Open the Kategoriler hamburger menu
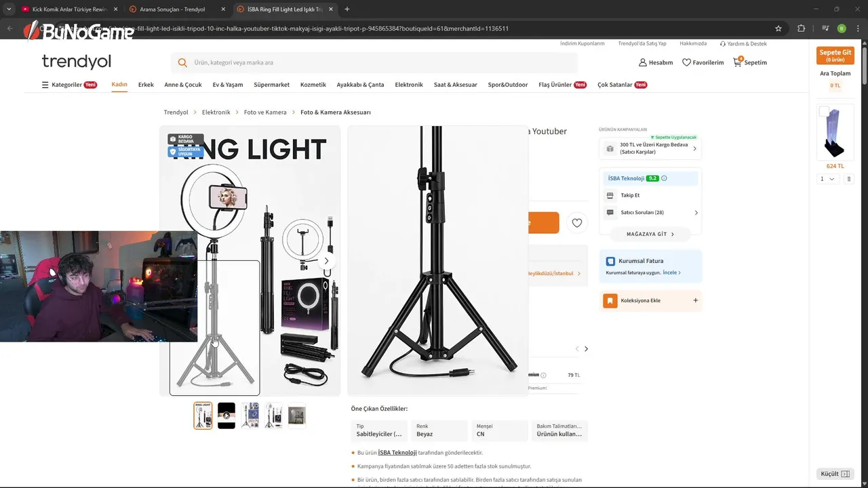Screen dimensions: 868x488 [x=69, y=85]
